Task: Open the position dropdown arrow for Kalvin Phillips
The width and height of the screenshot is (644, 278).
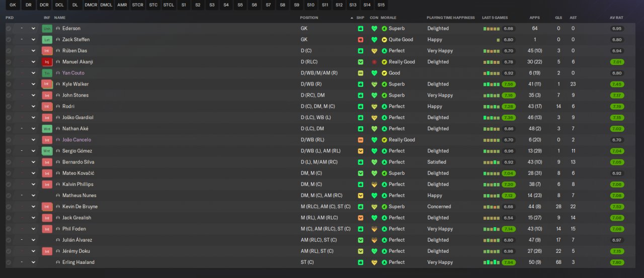Action: tap(34, 184)
